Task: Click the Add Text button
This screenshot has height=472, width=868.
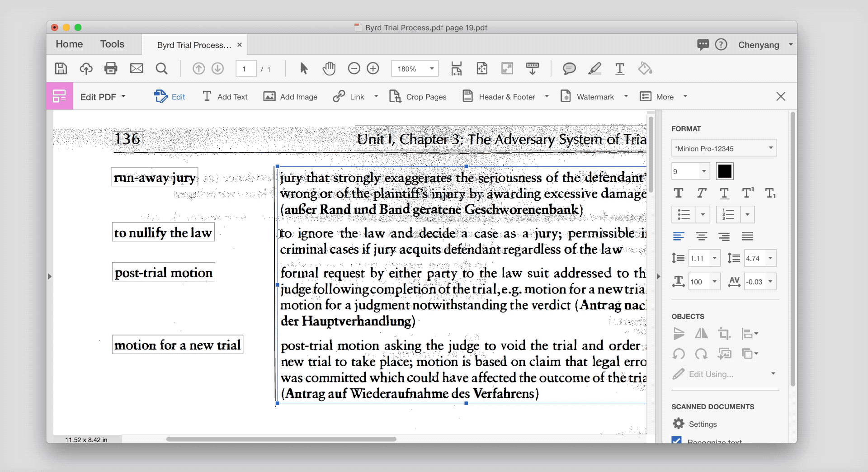Action: point(225,97)
